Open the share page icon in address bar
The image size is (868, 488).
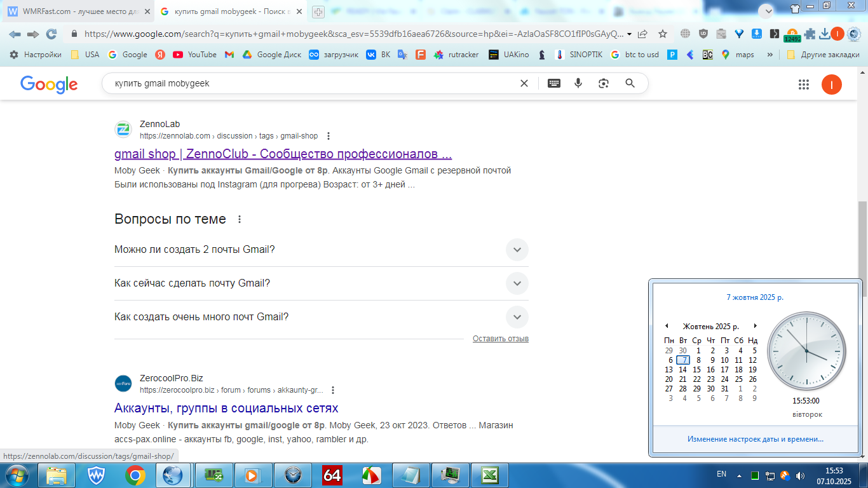pos(643,34)
